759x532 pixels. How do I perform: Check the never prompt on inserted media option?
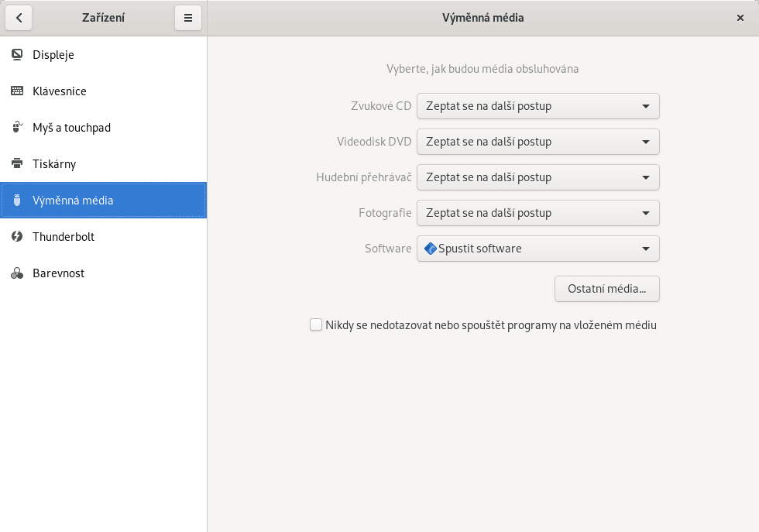pos(316,324)
